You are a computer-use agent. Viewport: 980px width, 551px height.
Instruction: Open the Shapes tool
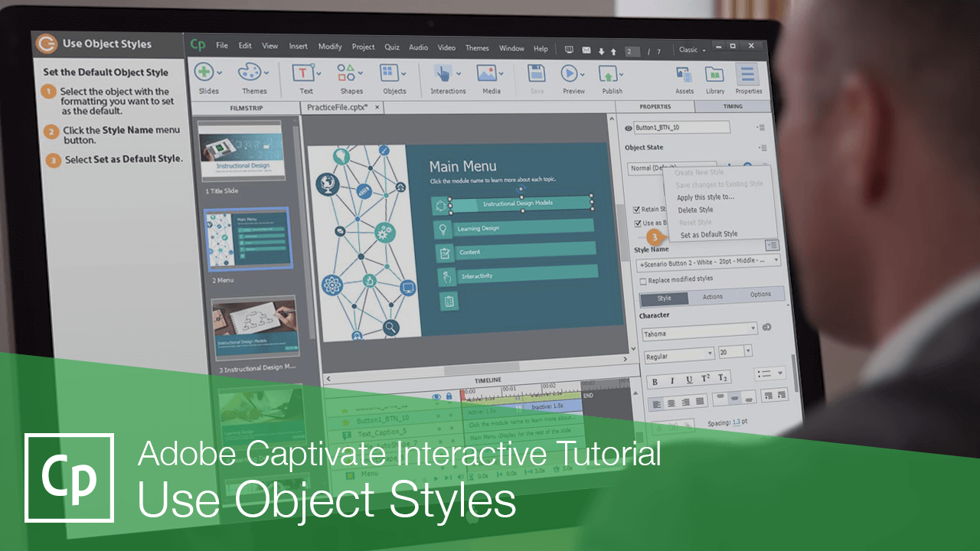(x=346, y=74)
